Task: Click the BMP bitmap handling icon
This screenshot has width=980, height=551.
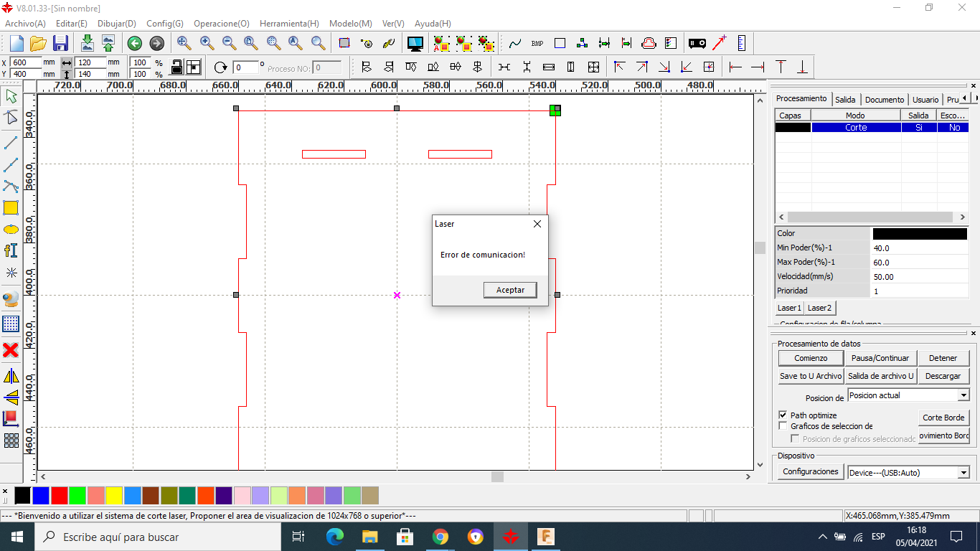Action: (537, 43)
